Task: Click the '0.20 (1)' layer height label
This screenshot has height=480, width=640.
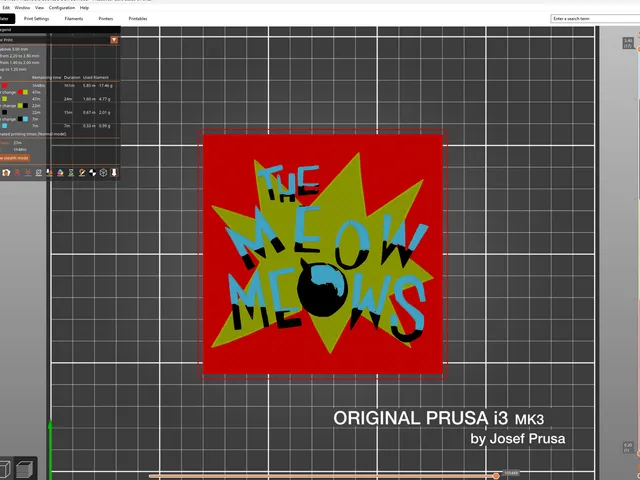Action: [628, 447]
